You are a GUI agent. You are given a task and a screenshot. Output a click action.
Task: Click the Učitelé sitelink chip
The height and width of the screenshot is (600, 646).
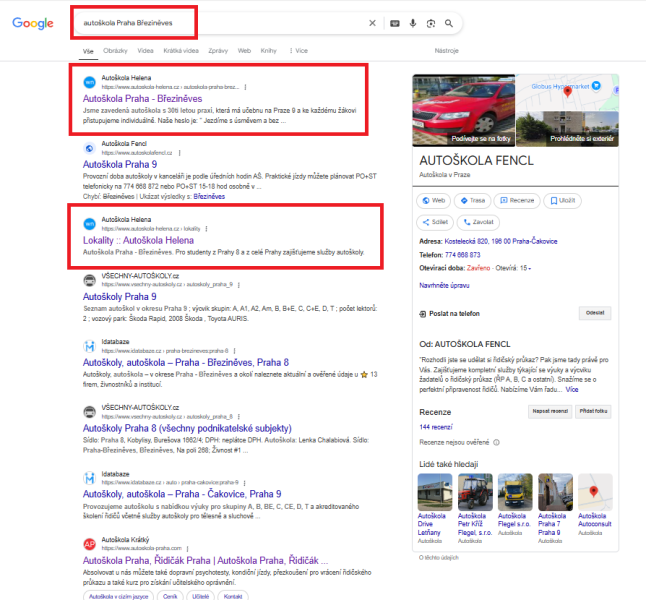[x=201, y=596]
